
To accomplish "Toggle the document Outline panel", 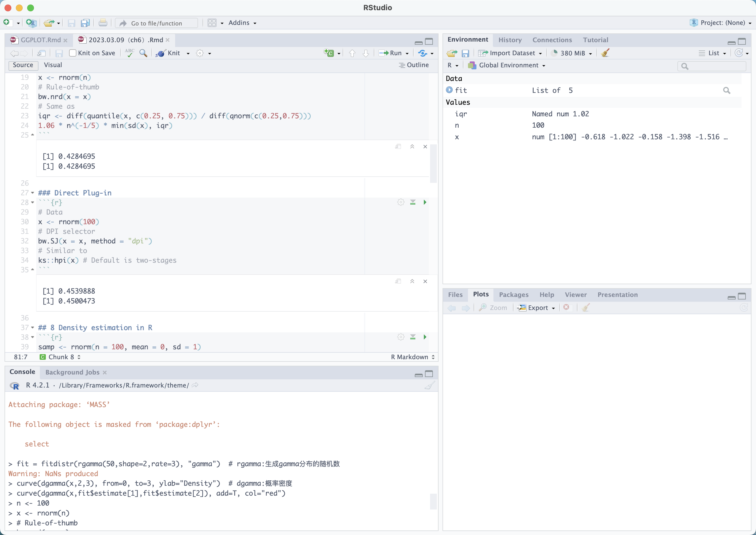I will 414,65.
